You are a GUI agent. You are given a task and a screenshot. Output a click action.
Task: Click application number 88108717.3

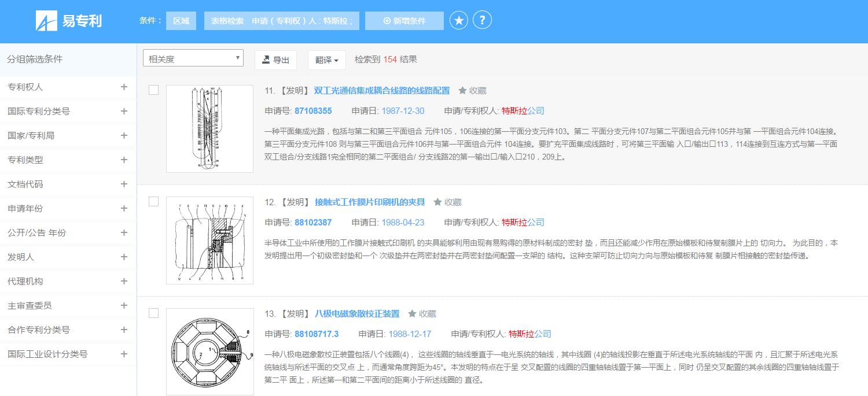317,334
